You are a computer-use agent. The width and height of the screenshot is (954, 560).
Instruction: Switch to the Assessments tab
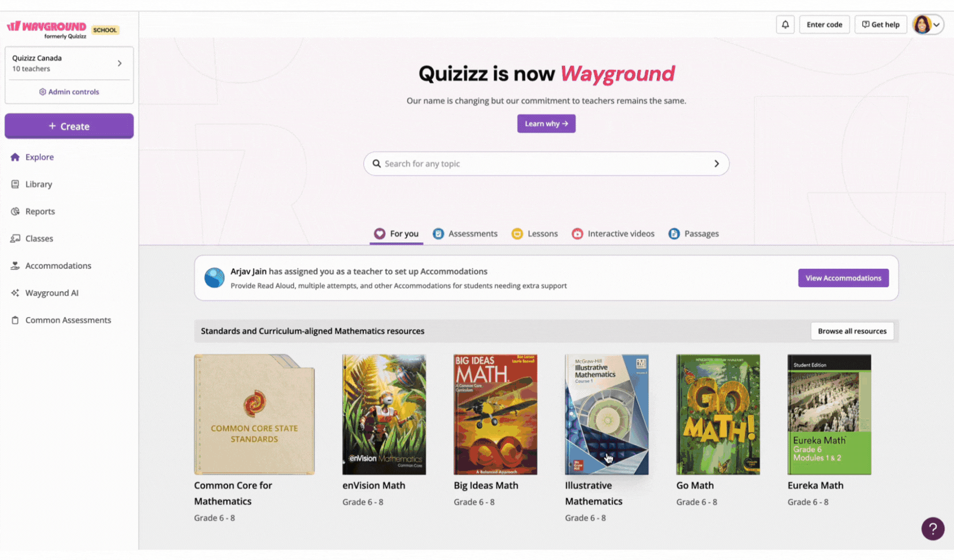coord(465,234)
